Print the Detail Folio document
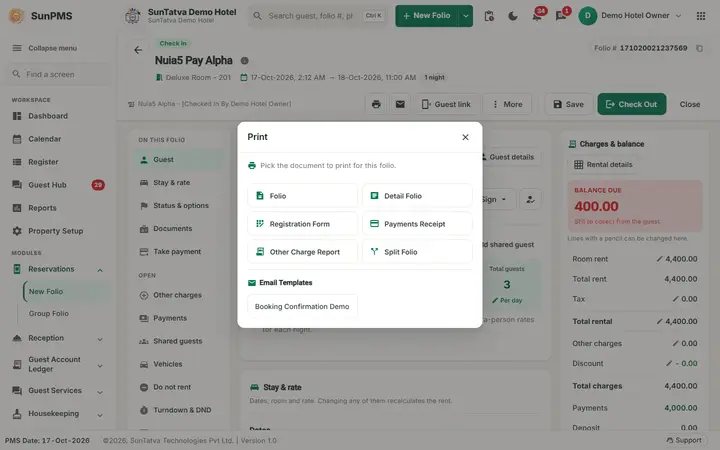Viewport: 720px width, 450px height. tap(417, 196)
